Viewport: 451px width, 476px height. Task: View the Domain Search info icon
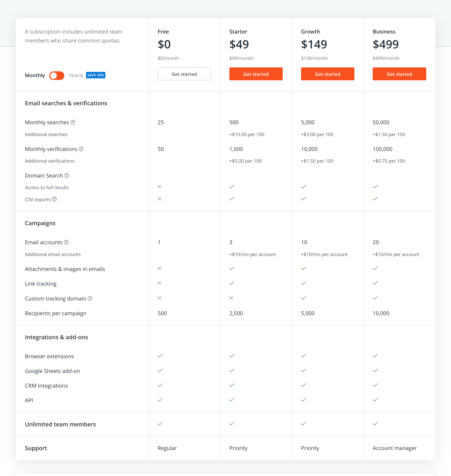point(67,176)
